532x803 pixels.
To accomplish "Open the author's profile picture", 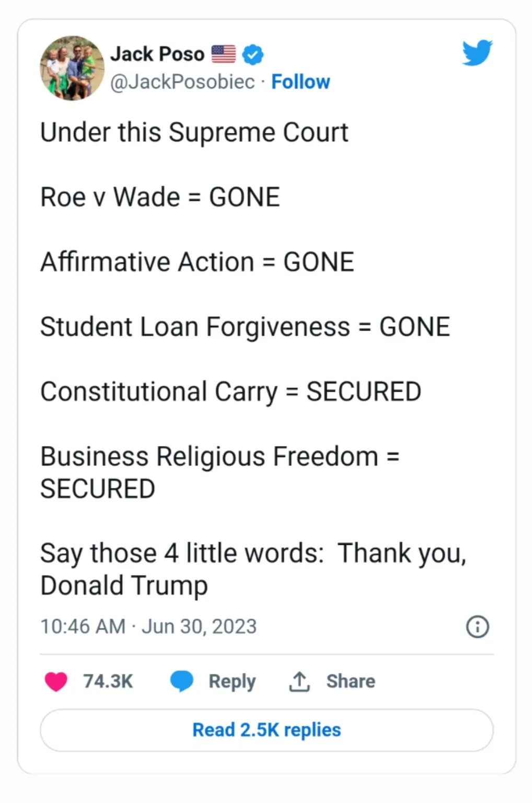I will [x=72, y=68].
